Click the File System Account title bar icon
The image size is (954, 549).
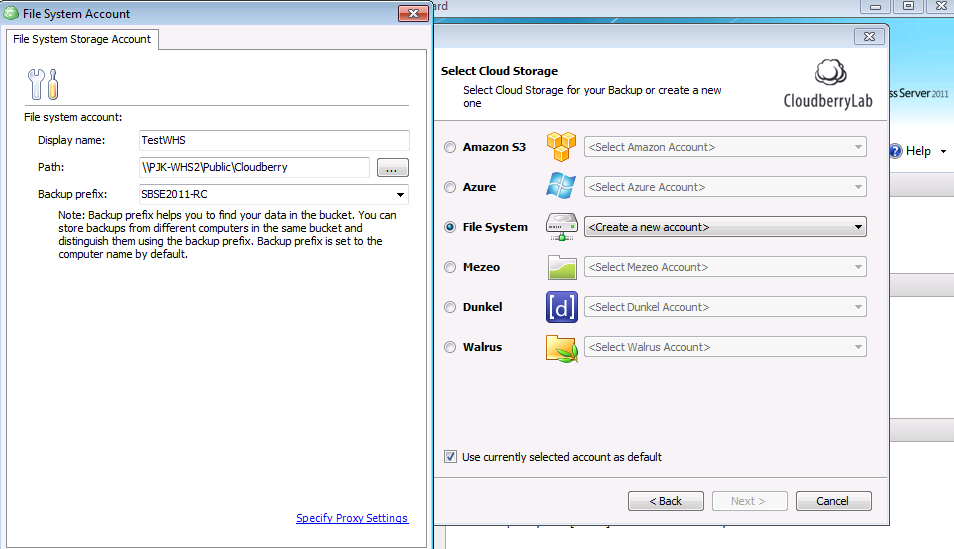click(11, 13)
